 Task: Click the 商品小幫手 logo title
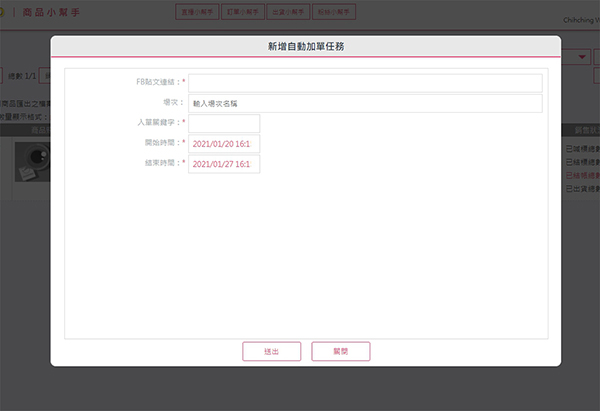pos(50,13)
